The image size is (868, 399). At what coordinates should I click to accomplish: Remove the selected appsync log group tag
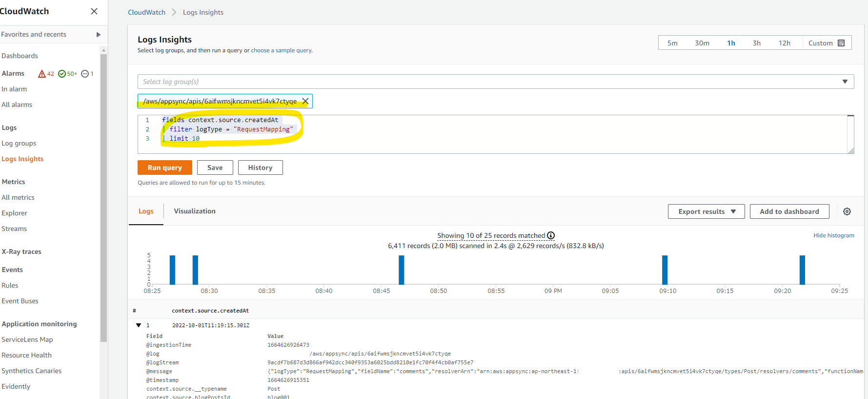305,101
